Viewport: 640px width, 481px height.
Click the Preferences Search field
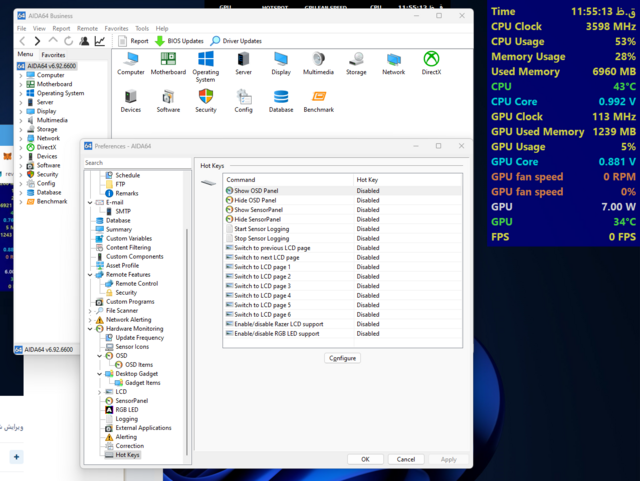tap(137, 163)
